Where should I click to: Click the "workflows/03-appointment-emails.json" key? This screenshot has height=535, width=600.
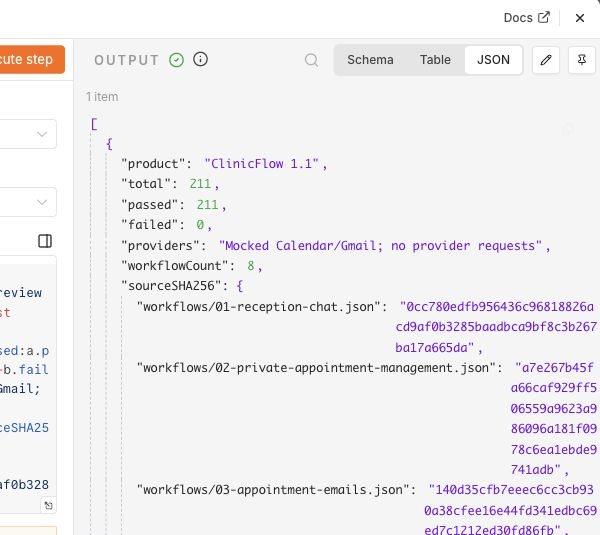(x=273, y=490)
